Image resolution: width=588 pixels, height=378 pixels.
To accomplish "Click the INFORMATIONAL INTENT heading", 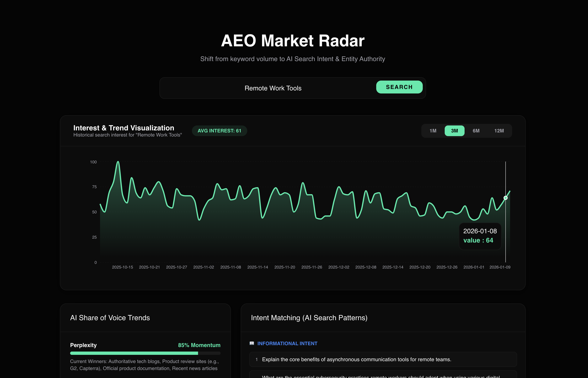I will [287, 343].
